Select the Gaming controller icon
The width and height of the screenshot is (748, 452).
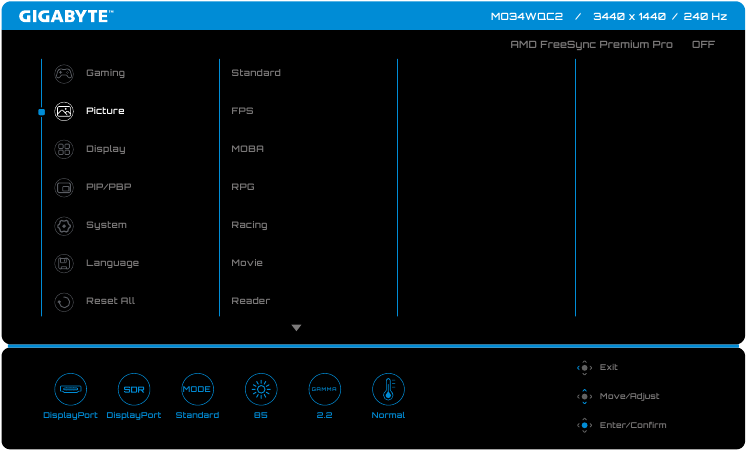64,73
